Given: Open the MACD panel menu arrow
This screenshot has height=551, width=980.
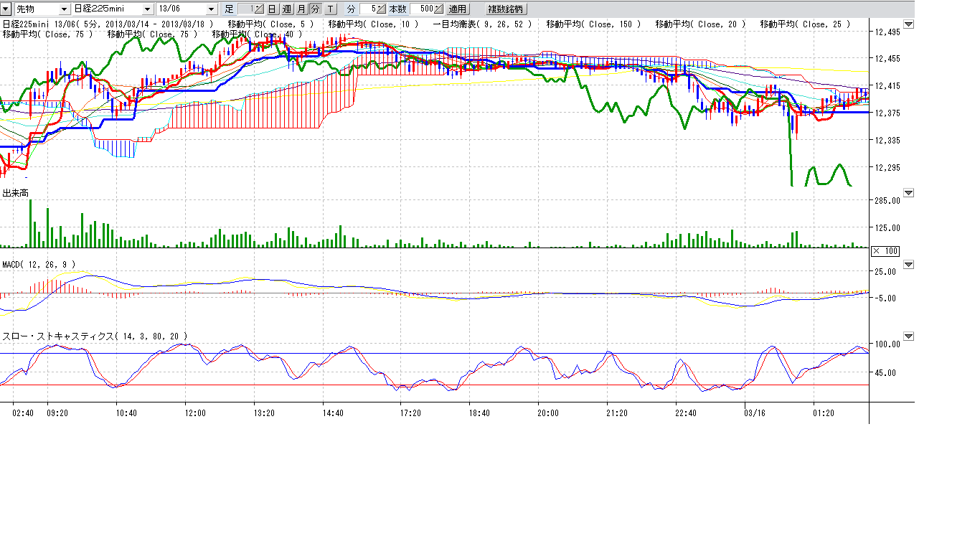Looking at the screenshot, I should [909, 264].
